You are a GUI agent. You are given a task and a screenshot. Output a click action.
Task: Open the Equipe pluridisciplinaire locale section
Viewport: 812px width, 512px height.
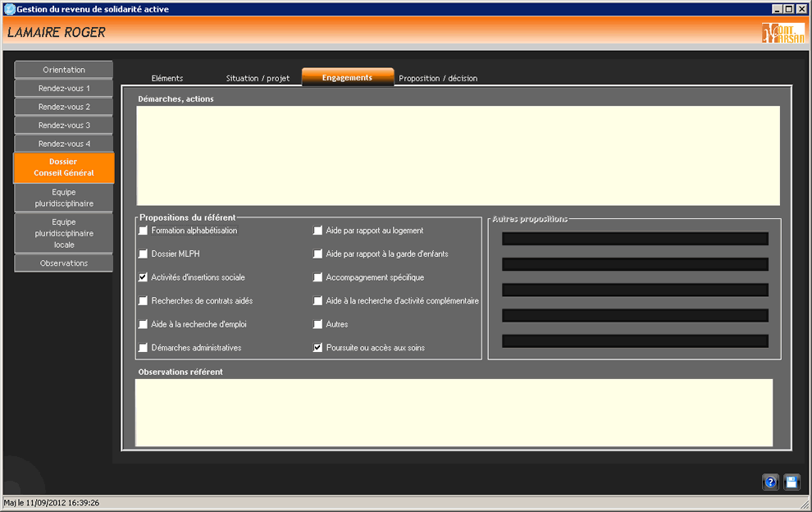(x=64, y=234)
